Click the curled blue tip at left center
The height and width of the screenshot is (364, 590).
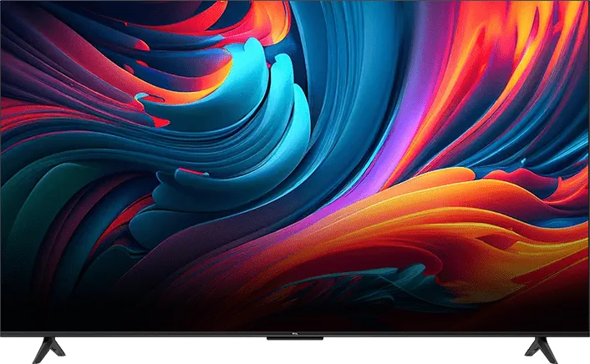[x=144, y=100]
